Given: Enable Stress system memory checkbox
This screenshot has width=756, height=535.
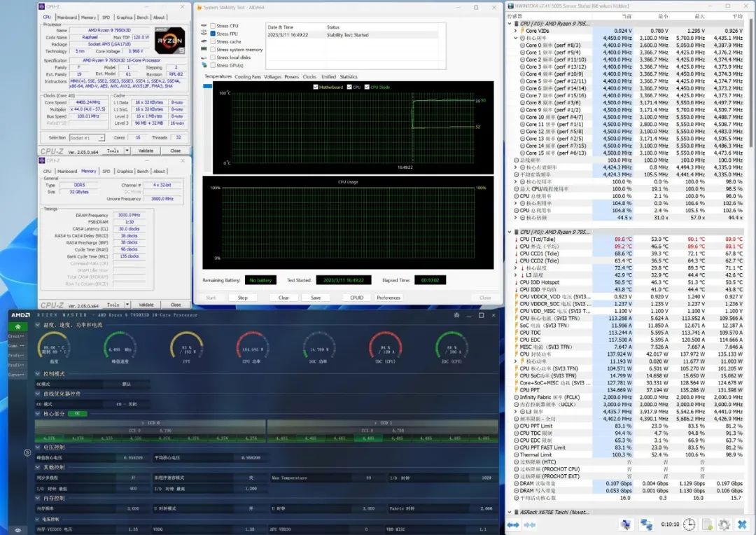Looking at the screenshot, I should point(213,50).
